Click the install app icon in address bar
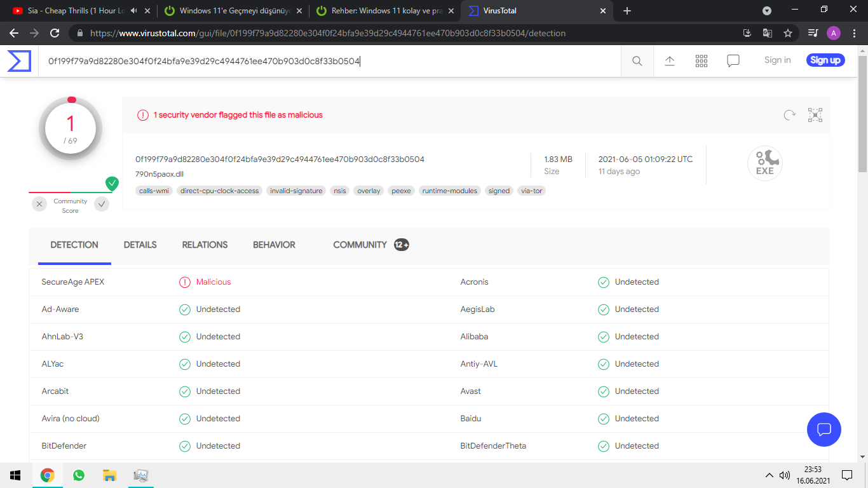Image resolution: width=868 pixels, height=488 pixels. pos(747,33)
